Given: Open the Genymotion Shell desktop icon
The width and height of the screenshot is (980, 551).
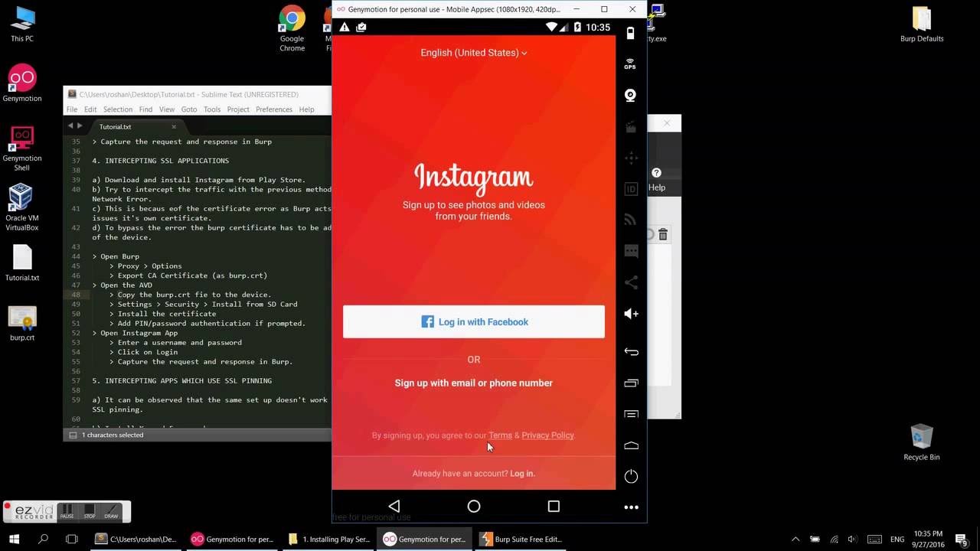Looking at the screenshot, I should point(22,148).
